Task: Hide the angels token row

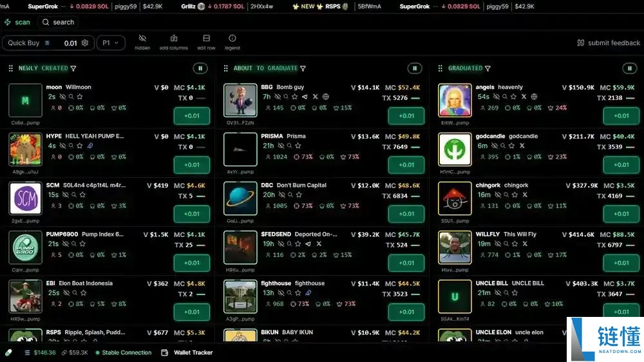Action: pyautogui.click(x=497, y=97)
